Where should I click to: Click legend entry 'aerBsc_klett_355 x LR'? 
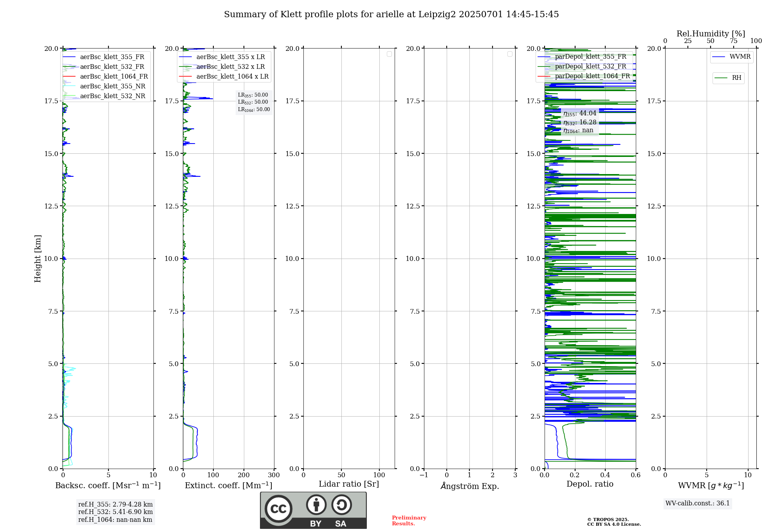click(x=231, y=57)
